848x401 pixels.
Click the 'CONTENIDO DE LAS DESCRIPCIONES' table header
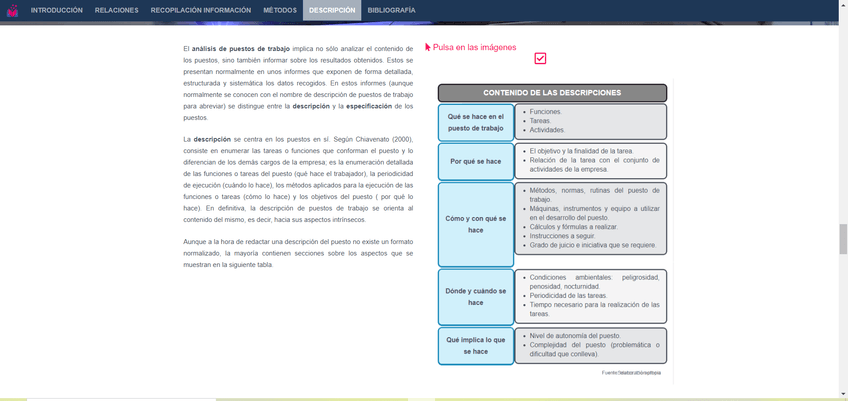pyautogui.click(x=552, y=93)
